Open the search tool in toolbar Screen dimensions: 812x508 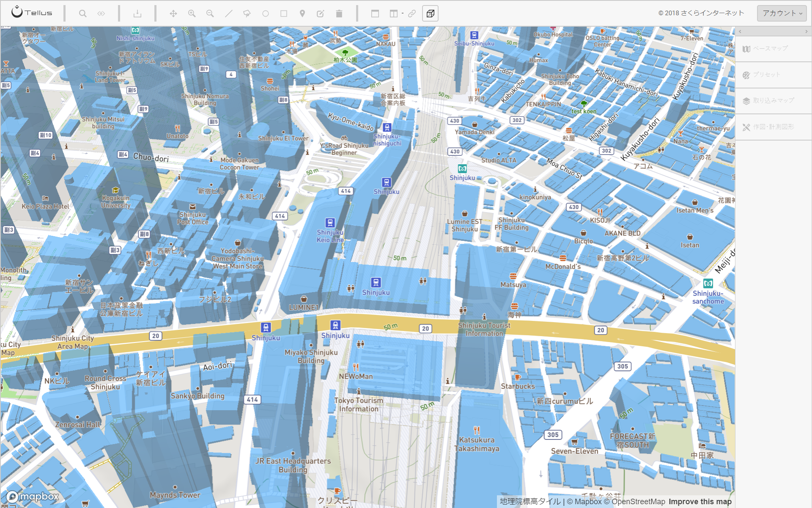pos(83,14)
